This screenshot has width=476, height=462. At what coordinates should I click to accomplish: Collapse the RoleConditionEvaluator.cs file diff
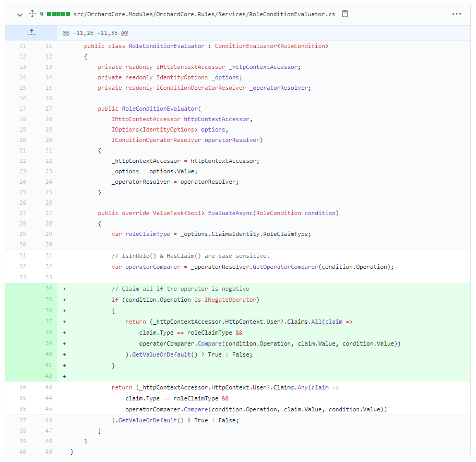click(20, 14)
